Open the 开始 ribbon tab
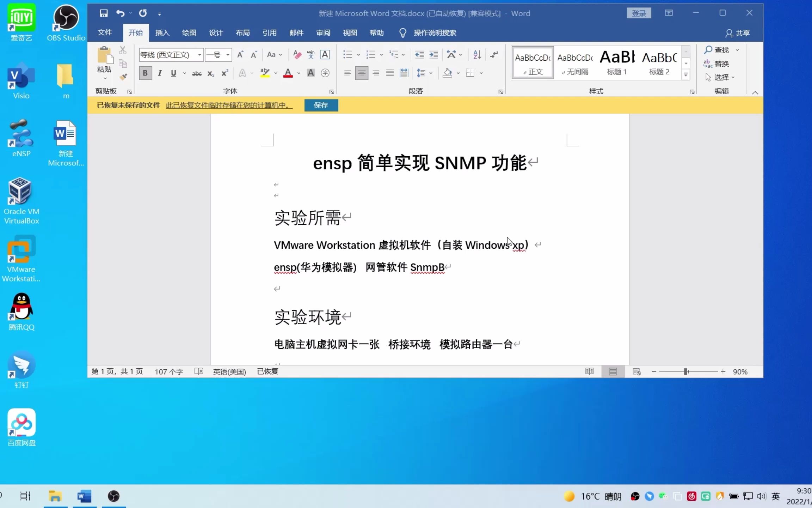The image size is (812, 508). pos(136,32)
